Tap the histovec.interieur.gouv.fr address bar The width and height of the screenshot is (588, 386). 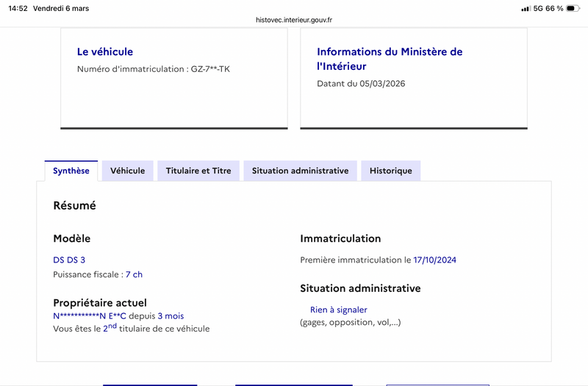click(294, 20)
